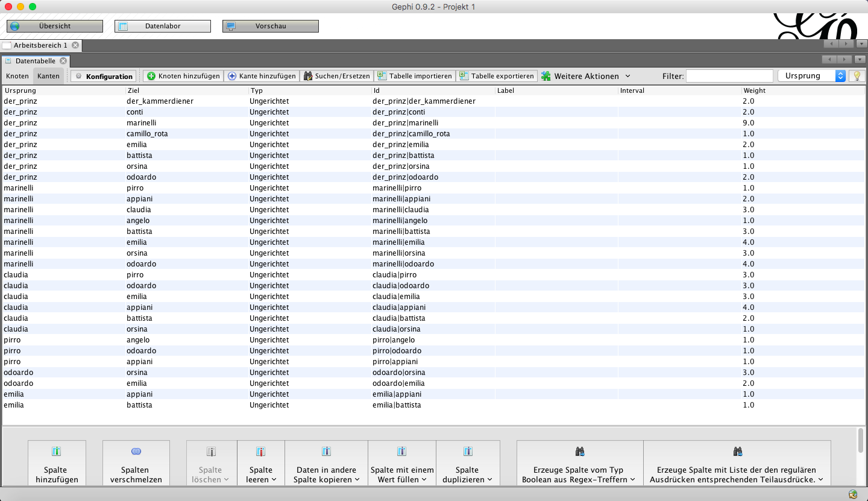Select row pirro|angelo
The image size is (868, 501).
[433, 340]
